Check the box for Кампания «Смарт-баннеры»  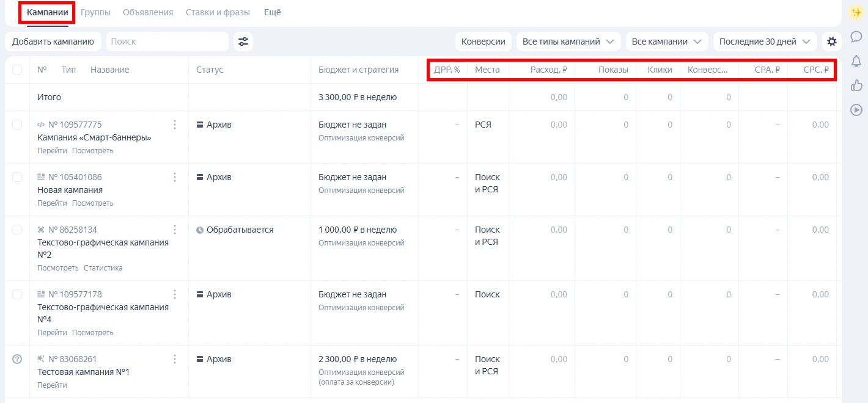click(x=17, y=125)
